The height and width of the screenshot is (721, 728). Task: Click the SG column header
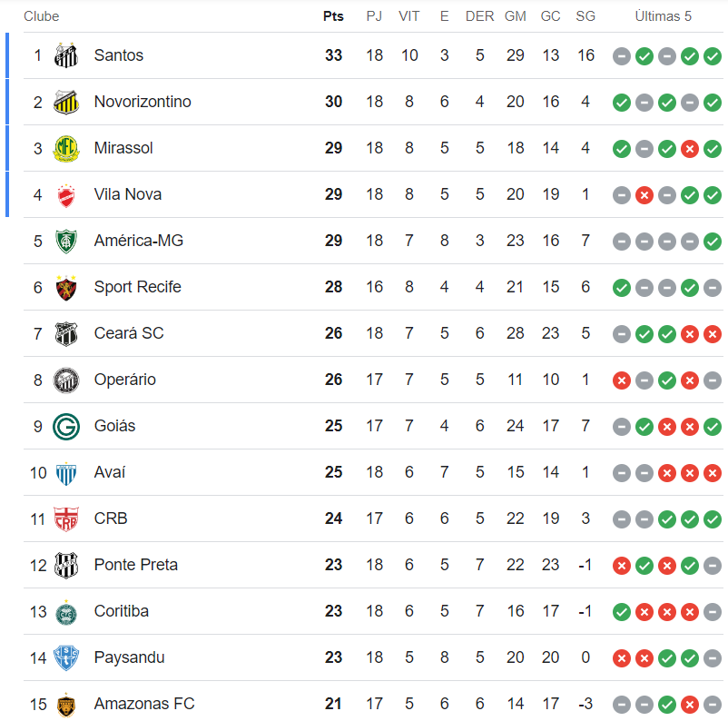(585, 16)
